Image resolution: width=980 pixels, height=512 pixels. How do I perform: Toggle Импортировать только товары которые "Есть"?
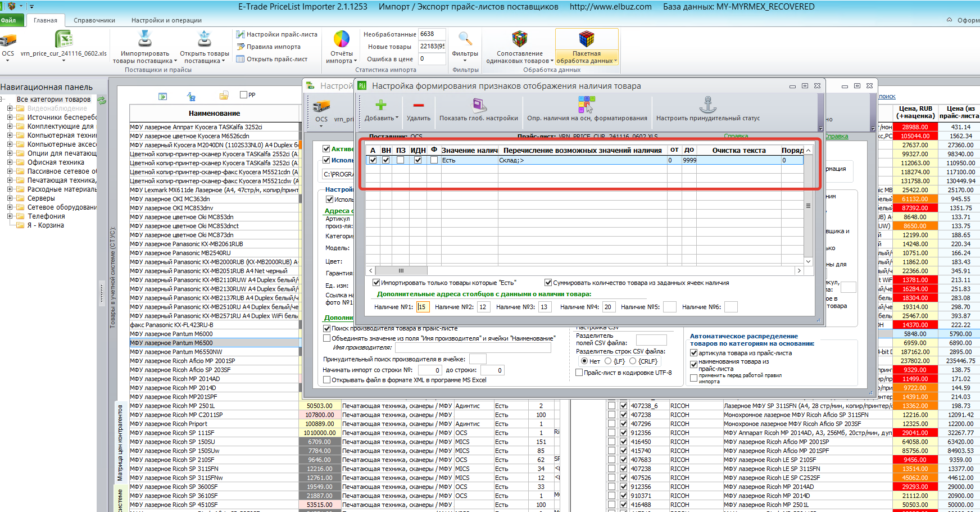click(376, 283)
